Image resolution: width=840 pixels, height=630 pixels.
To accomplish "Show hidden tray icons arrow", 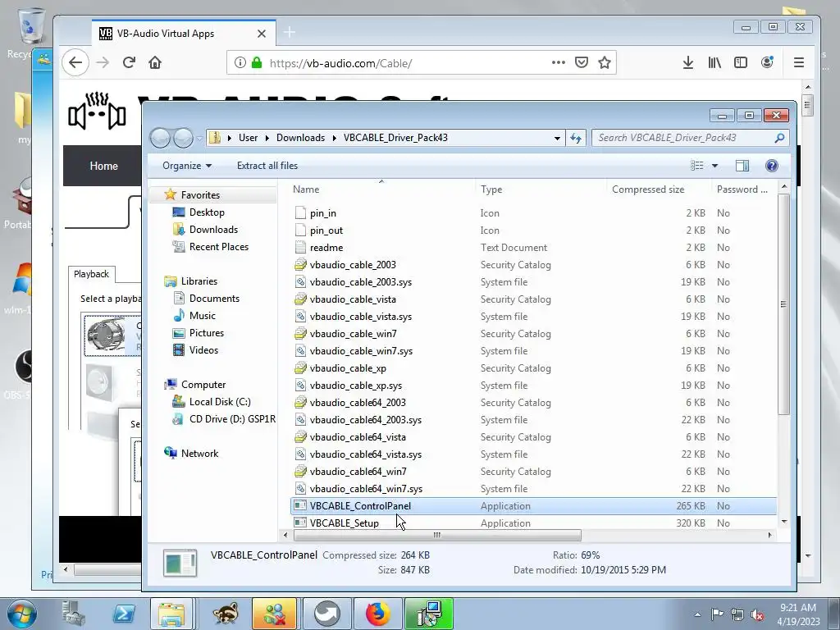I will click(697, 614).
